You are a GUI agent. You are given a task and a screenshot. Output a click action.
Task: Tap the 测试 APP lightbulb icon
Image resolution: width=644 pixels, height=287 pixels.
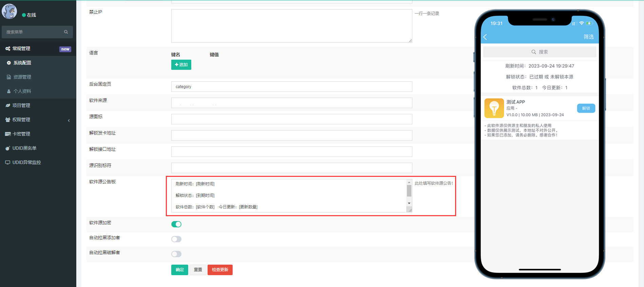[x=494, y=108]
